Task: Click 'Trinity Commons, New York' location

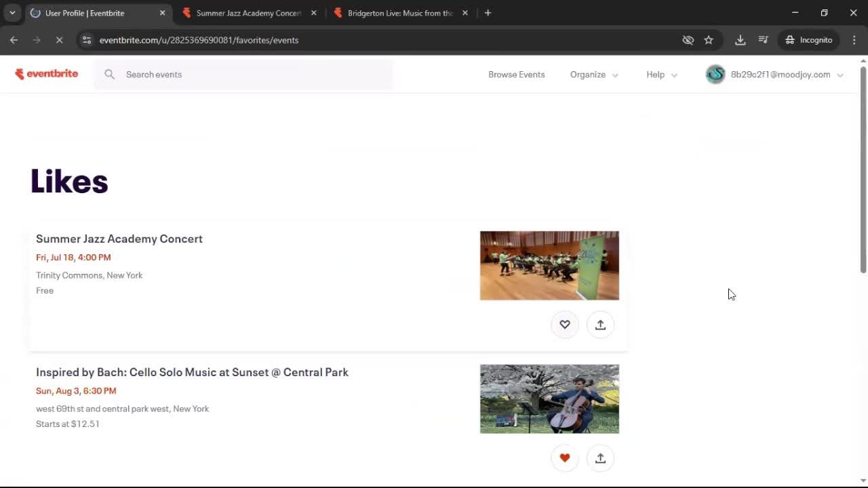Action: click(x=90, y=275)
